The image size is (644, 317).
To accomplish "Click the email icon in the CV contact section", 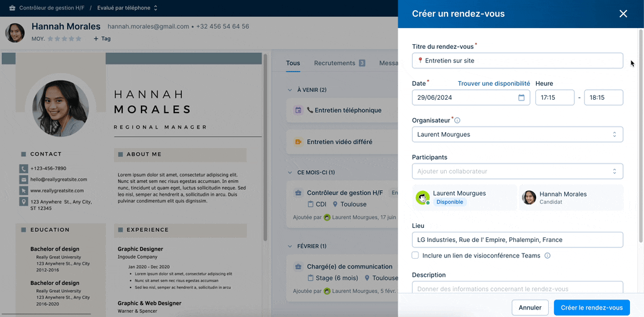I will tap(23, 180).
